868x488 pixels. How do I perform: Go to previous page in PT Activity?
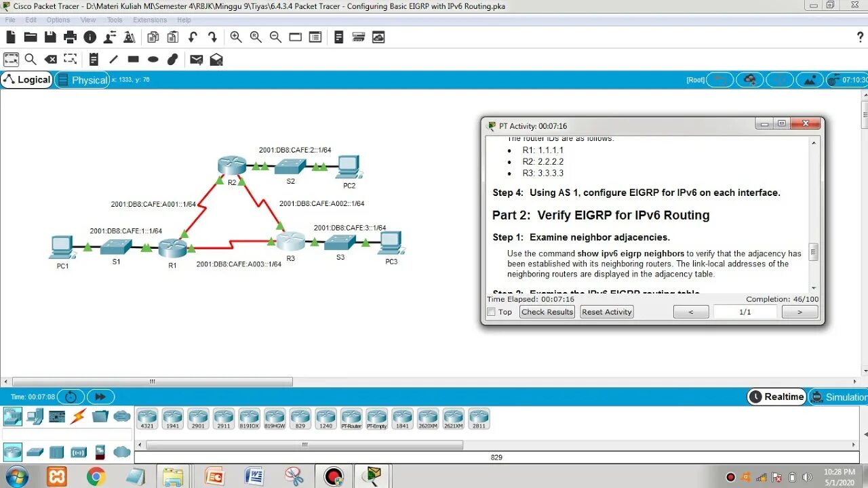(691, 312)
